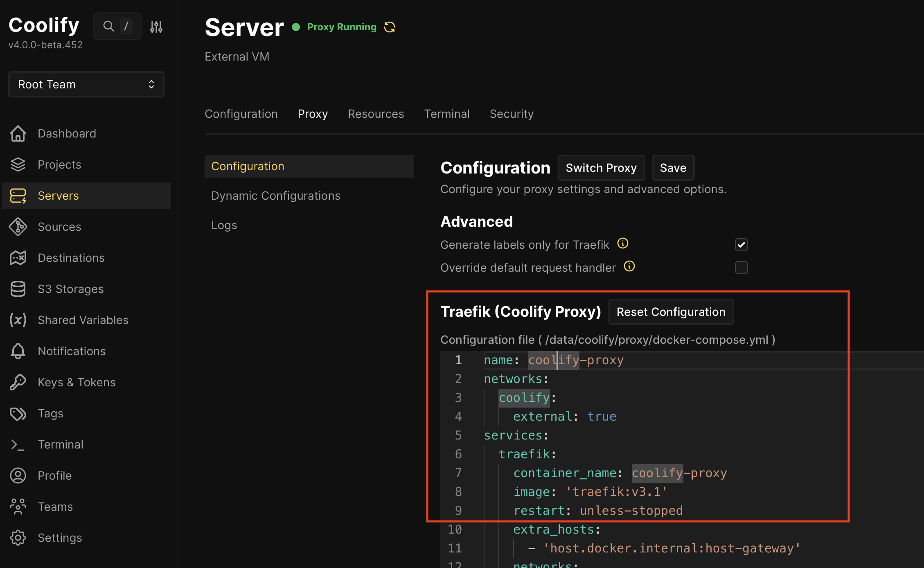Screen dimensions: 924x568
Task: Enable Override default request handler
Action: click(741, 268)
